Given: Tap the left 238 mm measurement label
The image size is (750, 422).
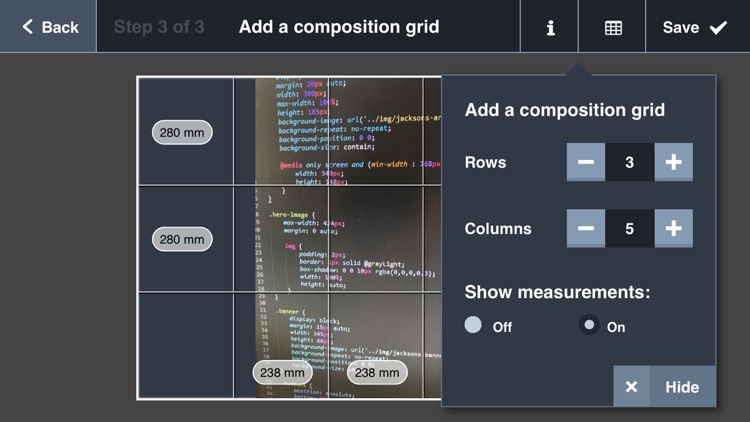Looking at the screenshot, I should (x=282, y=373).
